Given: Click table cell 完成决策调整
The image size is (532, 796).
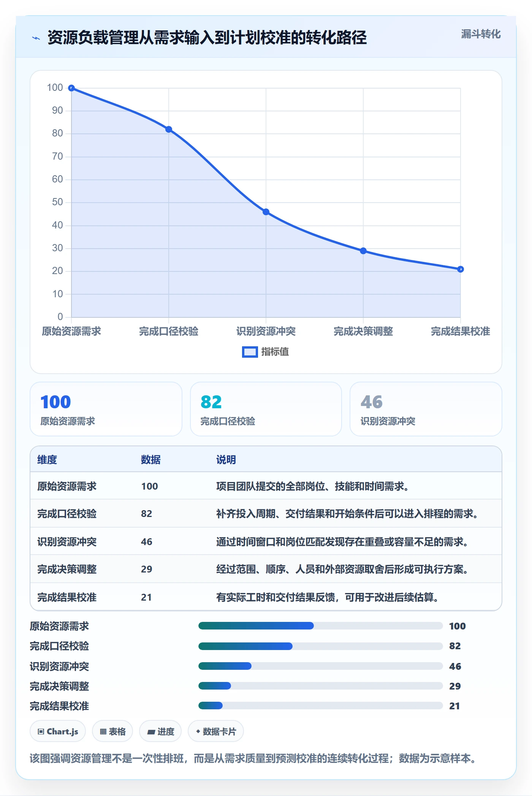Looking at the screenshot, I should tap(67, 569).
